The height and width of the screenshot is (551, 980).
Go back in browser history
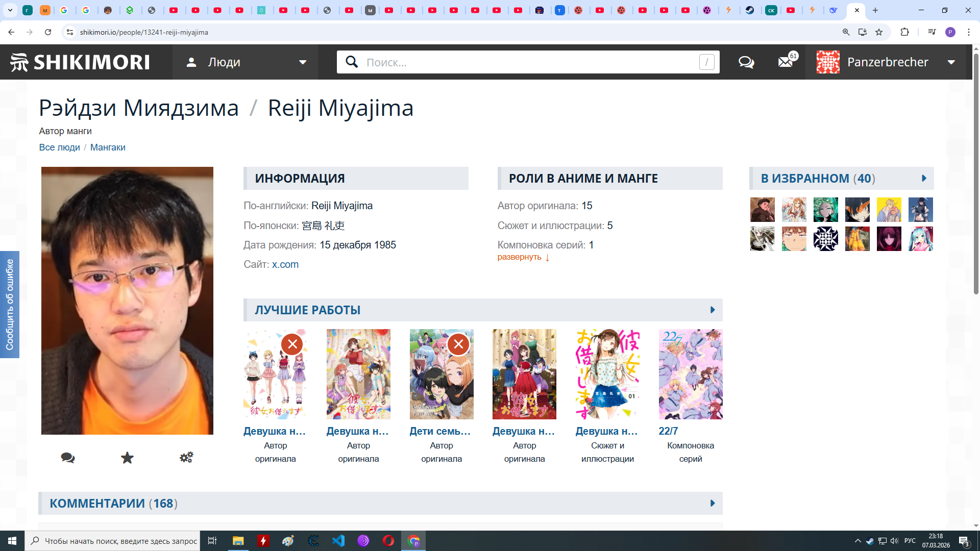(11, 32)
